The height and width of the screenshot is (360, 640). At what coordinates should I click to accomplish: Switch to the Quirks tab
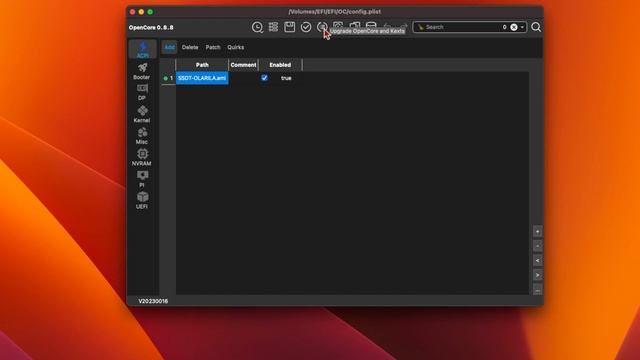point(236,47)
